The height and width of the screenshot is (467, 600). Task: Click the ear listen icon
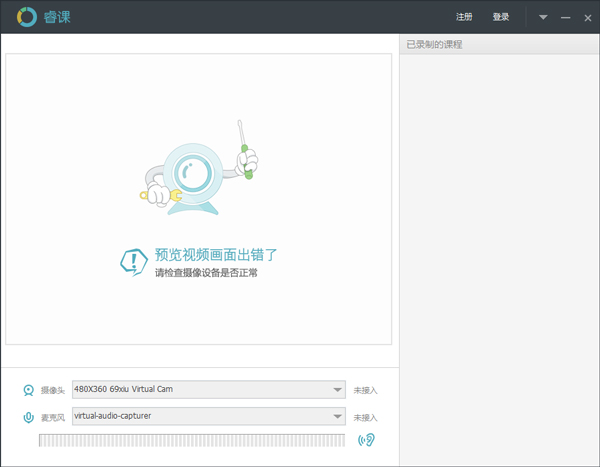366,440
